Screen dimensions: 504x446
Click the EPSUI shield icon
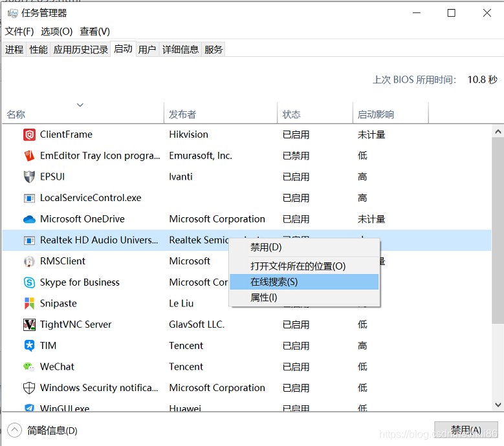click(29, 176)
